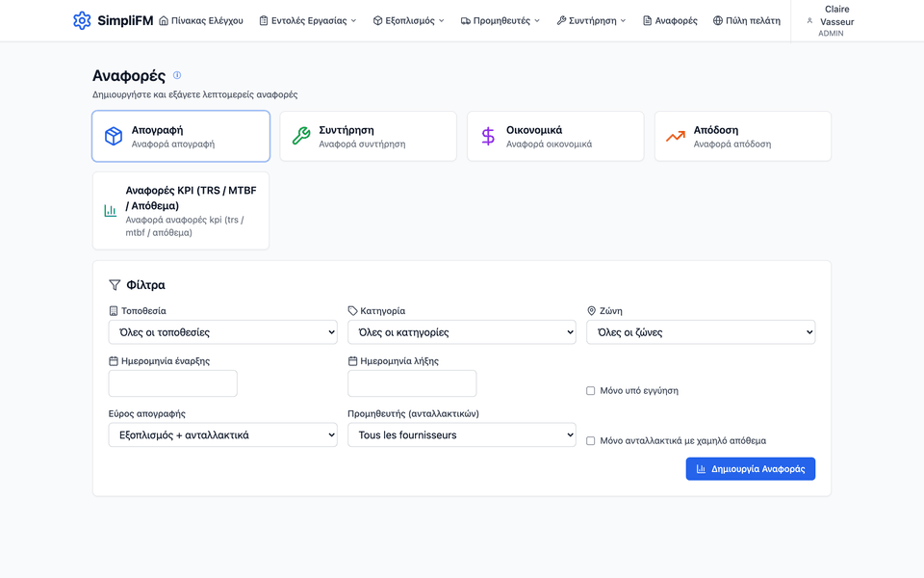Click the calendar icon beside Ημερομηνία έναρξης
Image resolution: width=924 pixels, height=578 pixels.
coord(114,361)
